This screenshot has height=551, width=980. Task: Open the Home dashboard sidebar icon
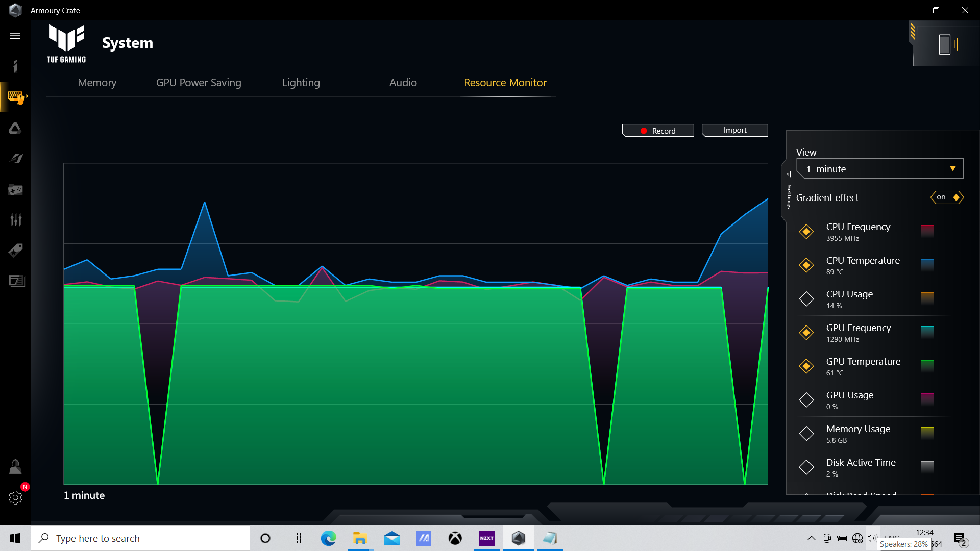[15, 66]
